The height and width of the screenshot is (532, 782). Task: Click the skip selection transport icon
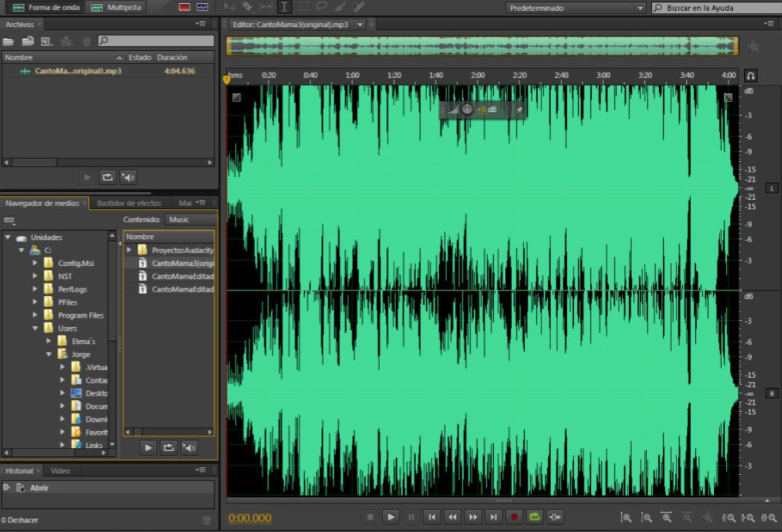[556, 517]
